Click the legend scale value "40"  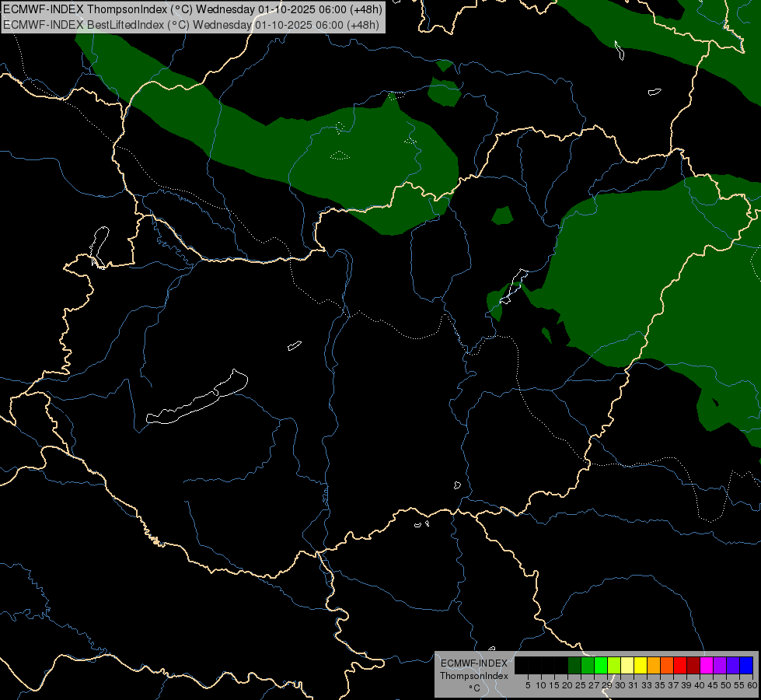point(700,685)
